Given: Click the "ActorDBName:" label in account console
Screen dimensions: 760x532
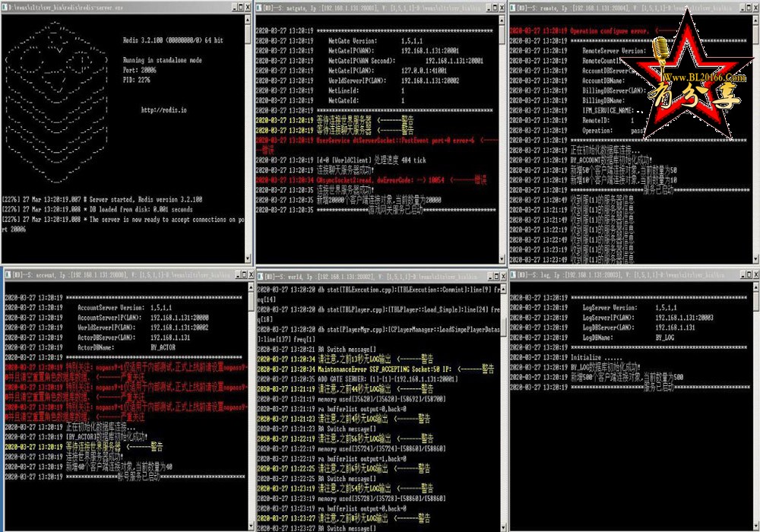Looking at the screenshot, I should click(96, 347).
